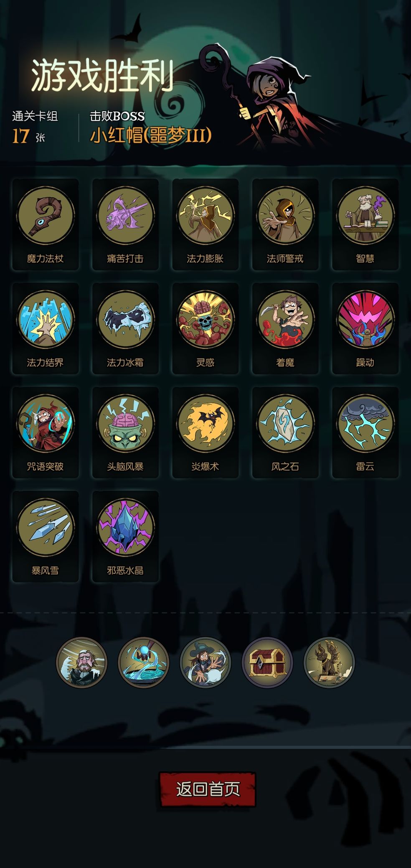Select the 法力结界 ice hand card
Image resolution: width=411 pixels, height=868 pixels.
pos(46,328)
